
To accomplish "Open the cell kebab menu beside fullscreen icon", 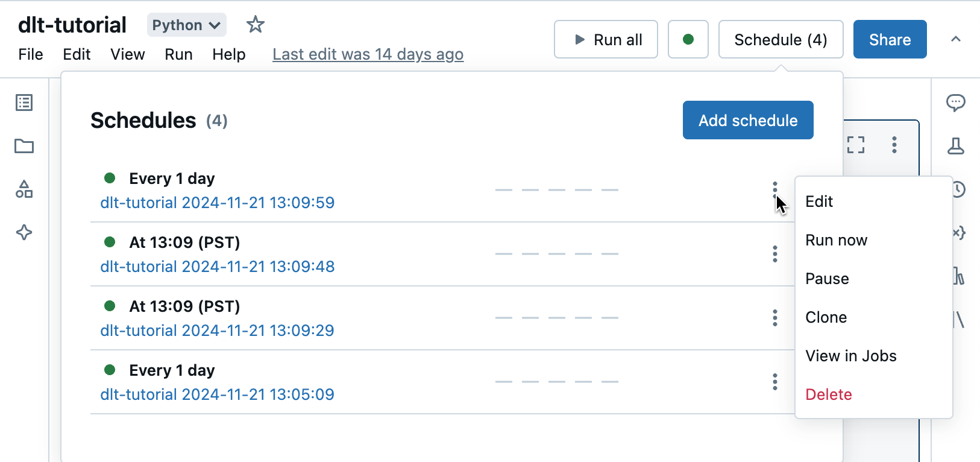I will (x=894, y=145).
